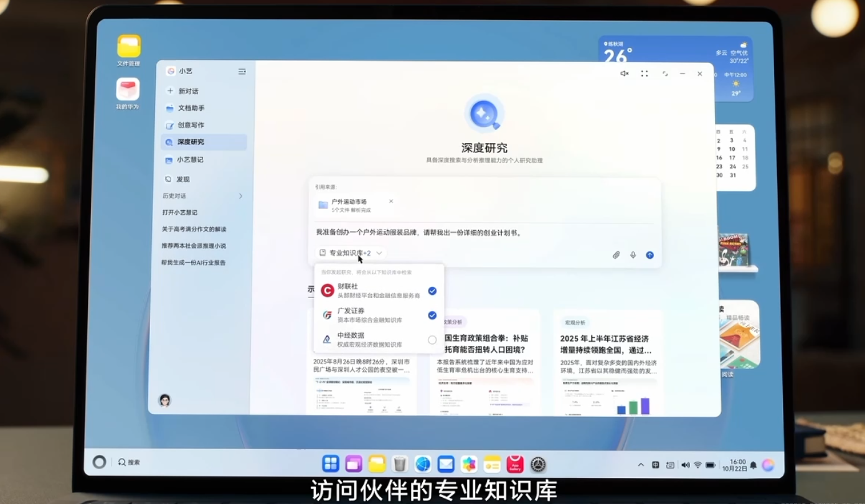
Task: Expand the 历史对话 list
Action: tap(241, 195)
